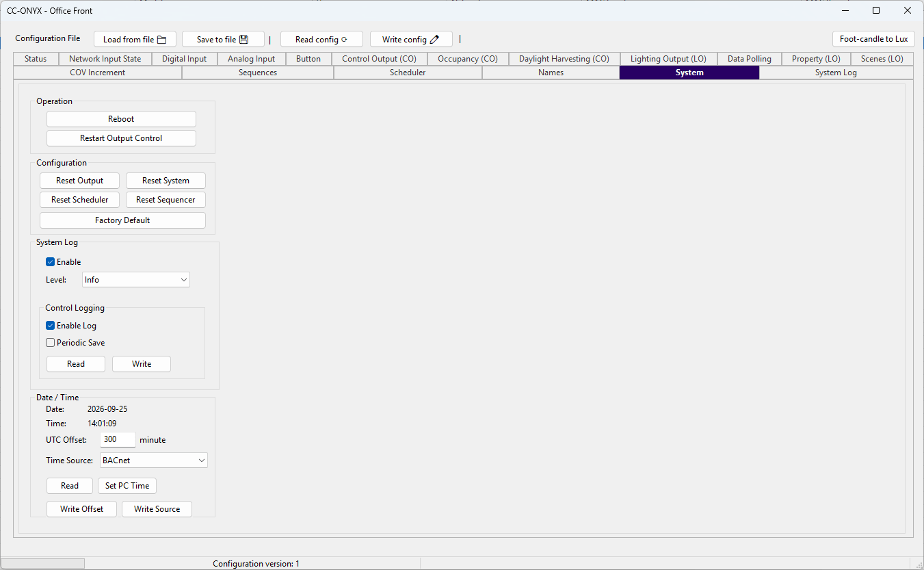Restore Factory Default settings

coord(122,220)
